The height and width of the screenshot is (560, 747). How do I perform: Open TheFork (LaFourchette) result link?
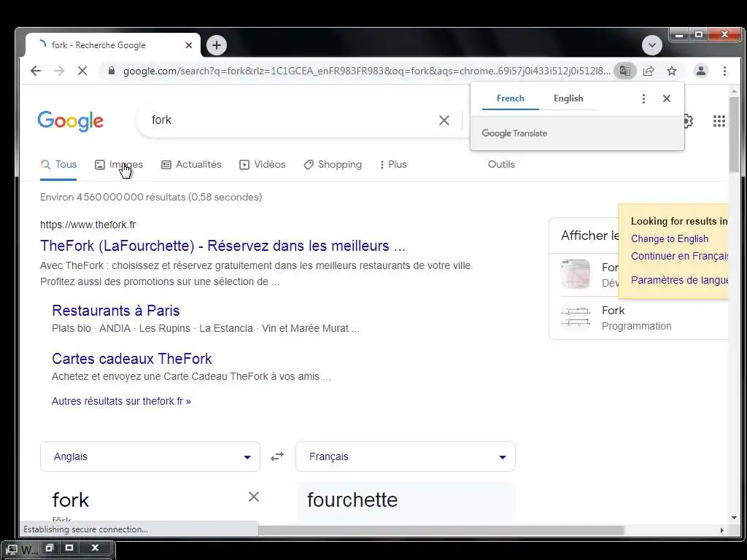pos(222,246)
